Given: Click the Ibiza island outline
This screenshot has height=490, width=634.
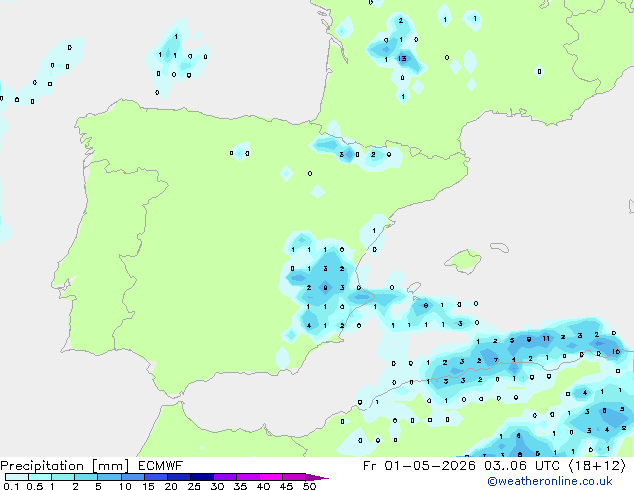Looking at the screenshot, I should click(414, 287).
